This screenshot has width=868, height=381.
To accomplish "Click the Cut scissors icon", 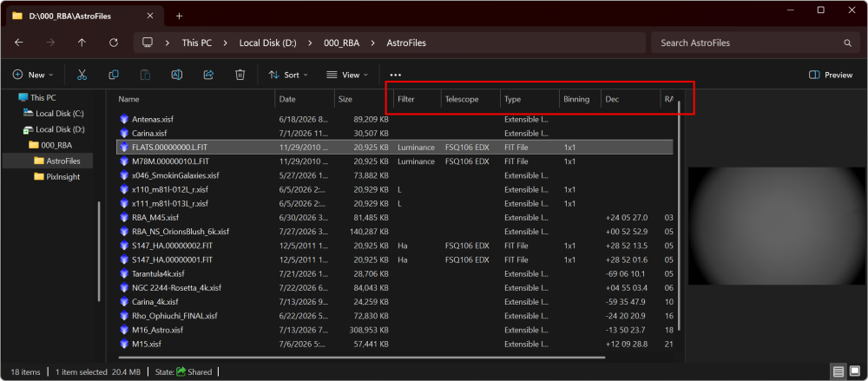I will [x=82, y=75].
